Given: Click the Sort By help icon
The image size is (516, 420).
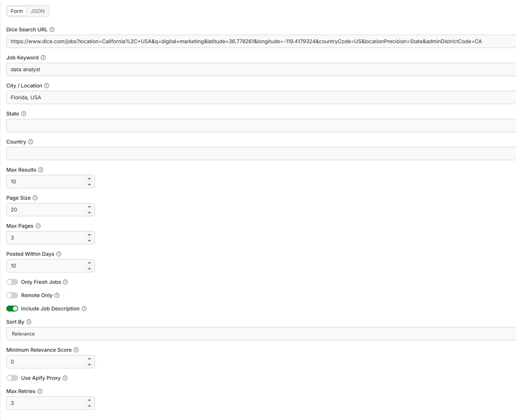Looking at the screenshot, I should pos(29,322).
